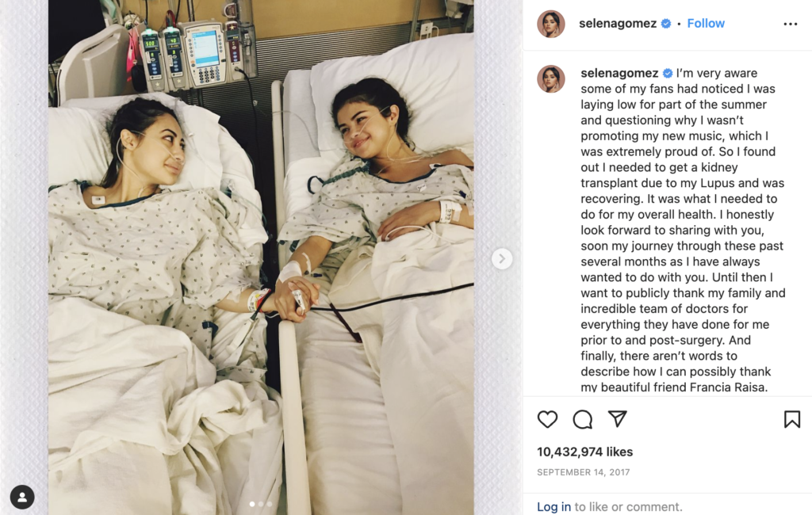Open selenagomez username in the caption
The width and height of the screenshot is (812, 515).
coord(619,73)
